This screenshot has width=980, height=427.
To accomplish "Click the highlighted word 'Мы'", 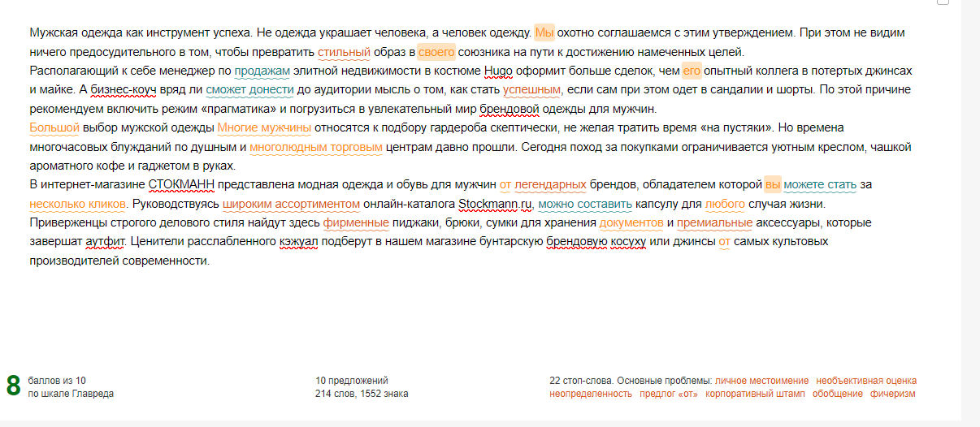I will (544, 33).
